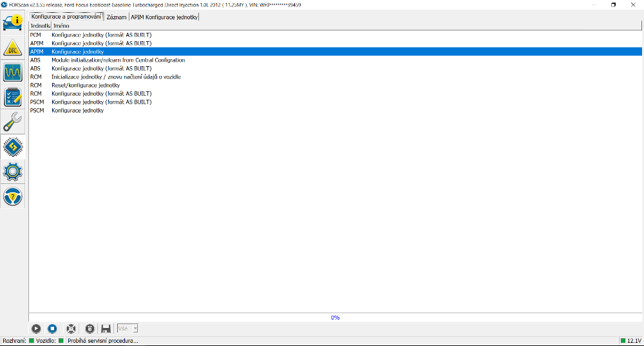Select PCM Konfigurace jednotky (formát AS BUILT)

[101, 35]
